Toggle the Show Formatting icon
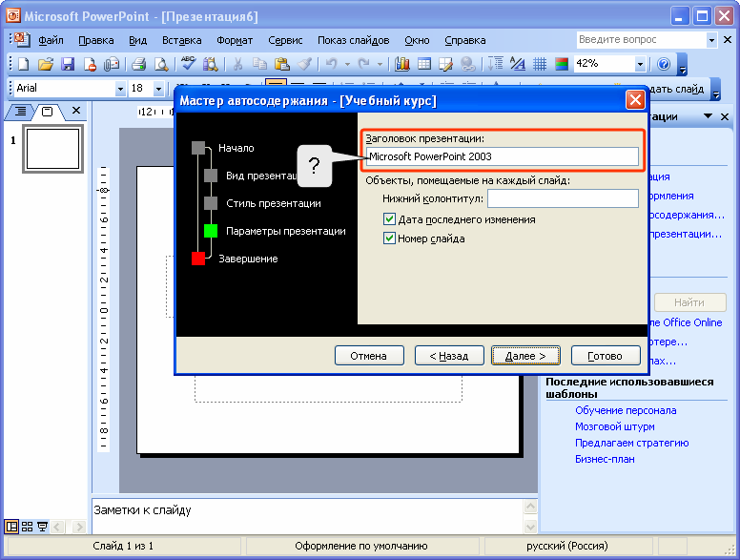The width and height of the screenshot is (740, 560). tap(518, 64)
